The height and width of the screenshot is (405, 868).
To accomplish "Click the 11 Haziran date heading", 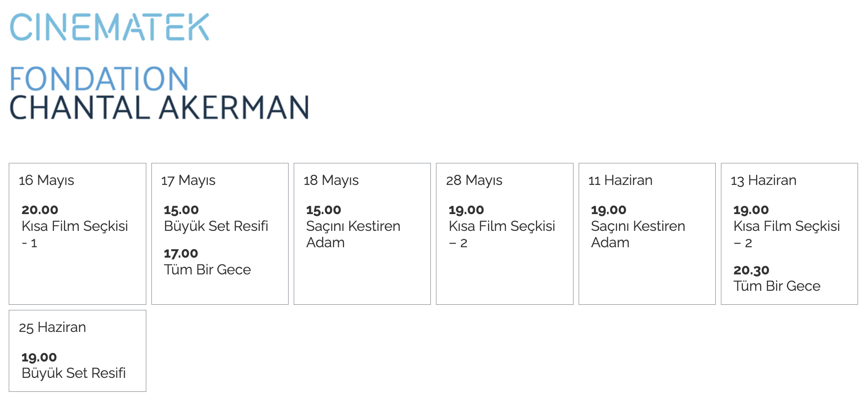I will coord(620,181).
